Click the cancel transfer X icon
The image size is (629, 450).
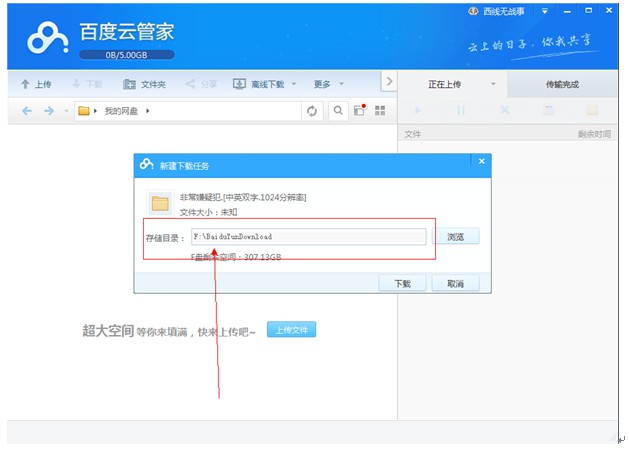(x=505, y=110)
